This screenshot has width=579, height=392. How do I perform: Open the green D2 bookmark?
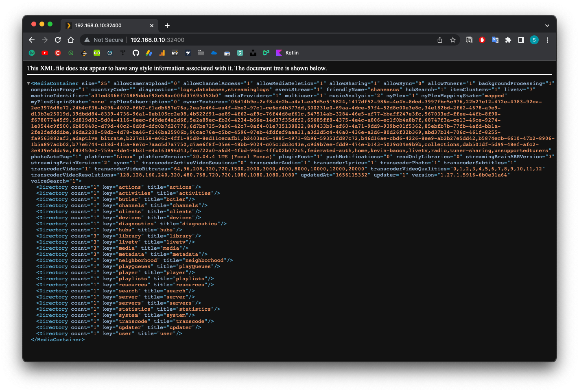pyautogui.click(x=266, y=53)
